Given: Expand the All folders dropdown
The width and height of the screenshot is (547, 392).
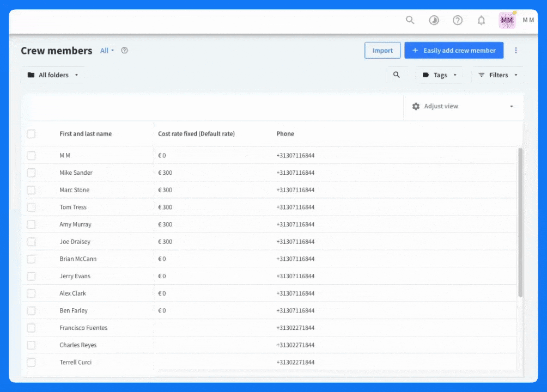Looking at the screenshot, I should (53, 75).
